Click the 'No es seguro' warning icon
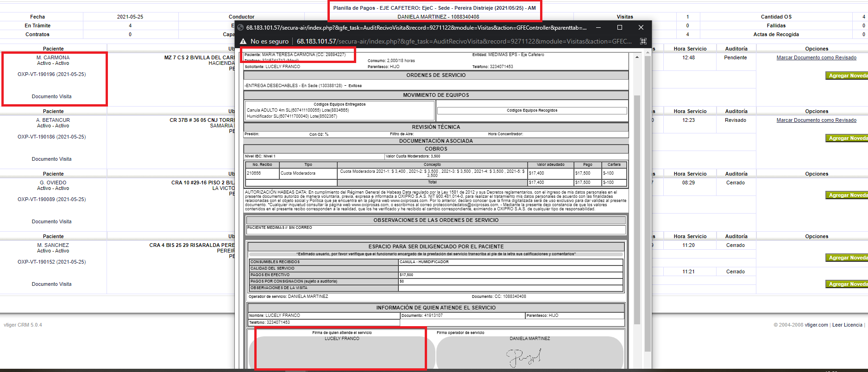Screen dimensions: 868x372 (x=243, y=41)
